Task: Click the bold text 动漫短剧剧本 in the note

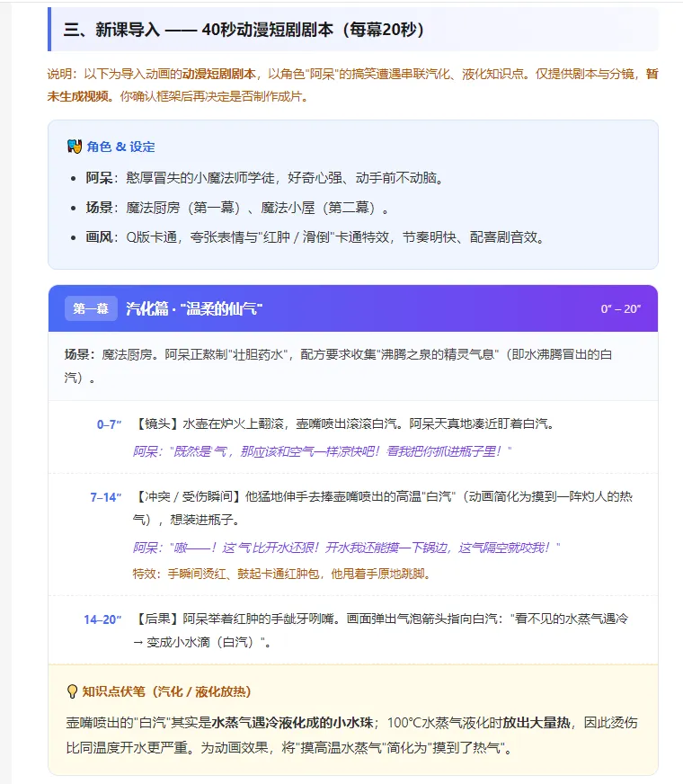Action: pos(218,74)
